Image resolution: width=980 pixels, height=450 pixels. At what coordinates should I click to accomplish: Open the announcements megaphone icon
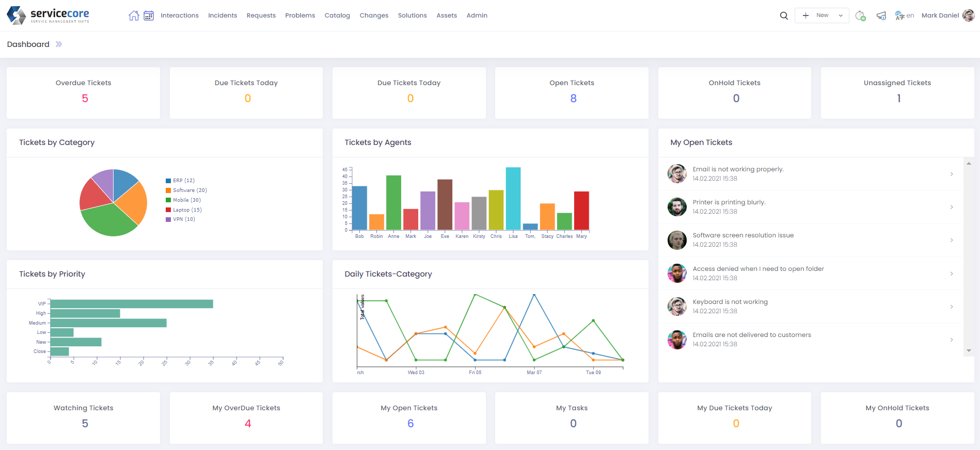[x=881, y=16]
